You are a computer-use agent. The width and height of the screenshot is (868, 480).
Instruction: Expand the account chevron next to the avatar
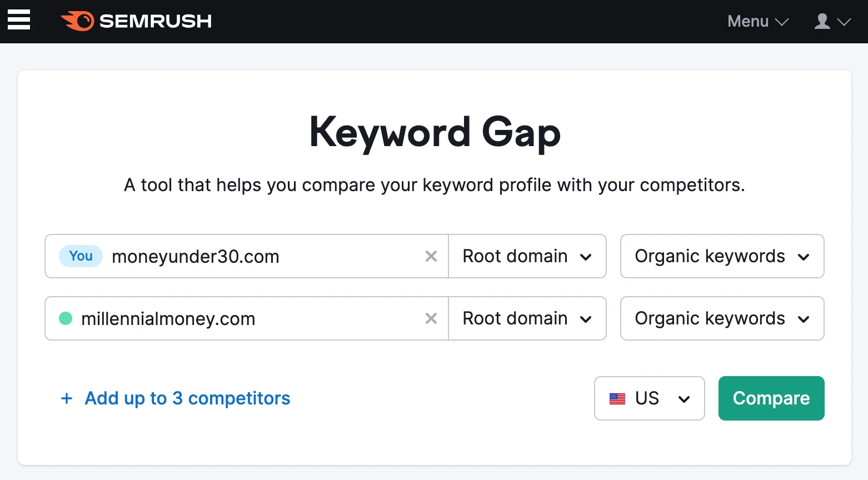[x=845, y=22]
